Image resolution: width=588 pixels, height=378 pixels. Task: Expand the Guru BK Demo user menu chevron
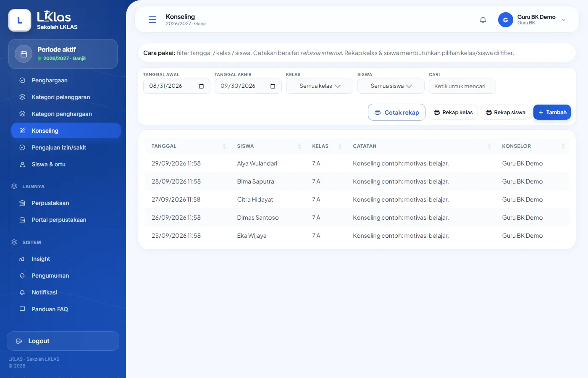point(564,20)
